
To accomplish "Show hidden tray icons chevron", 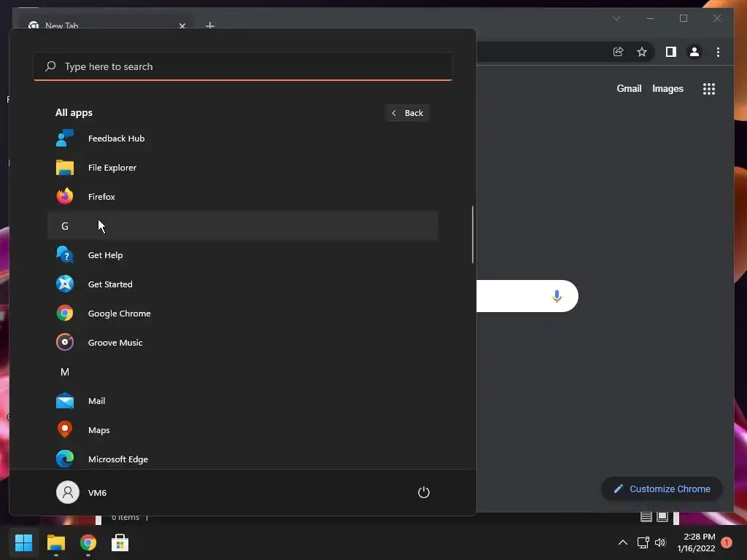I will [x=623, y=542].
